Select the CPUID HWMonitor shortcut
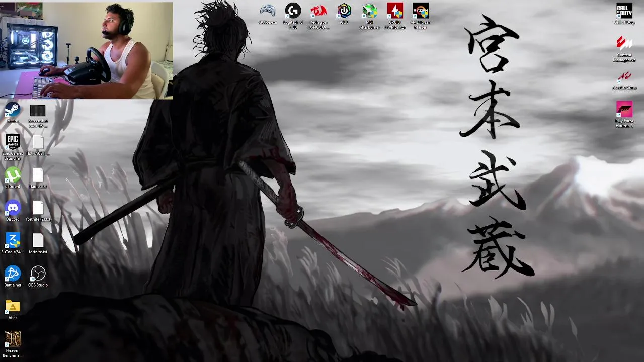644x362 pixels. pyautogui.click(x=395, y=16)
